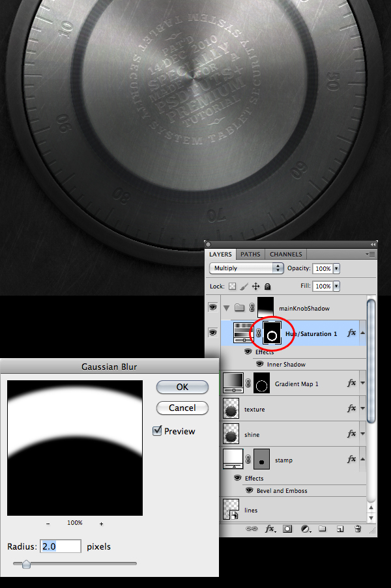Open the add layer style fx menu

tap(270, 529)
